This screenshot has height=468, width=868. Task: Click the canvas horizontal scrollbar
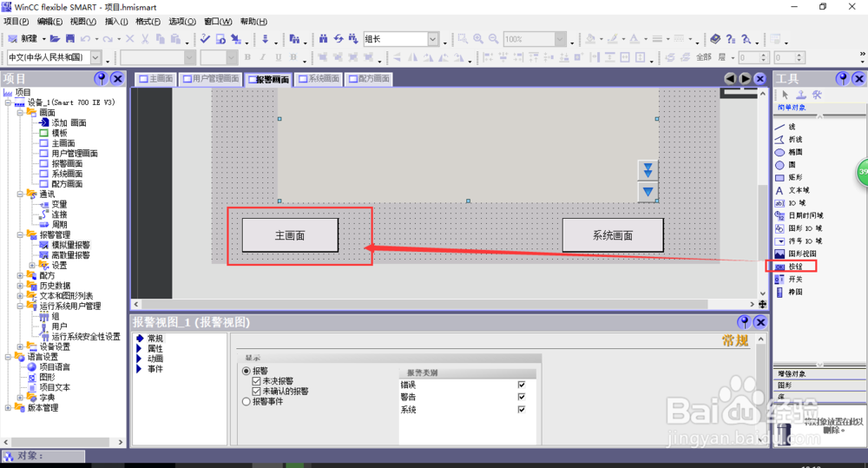tap(424, 304)
